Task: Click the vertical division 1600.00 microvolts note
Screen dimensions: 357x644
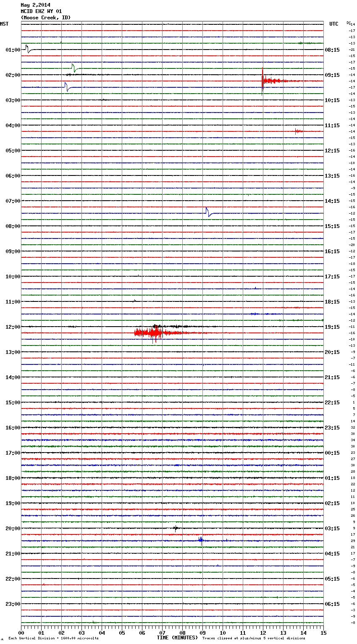Action: 53,638
